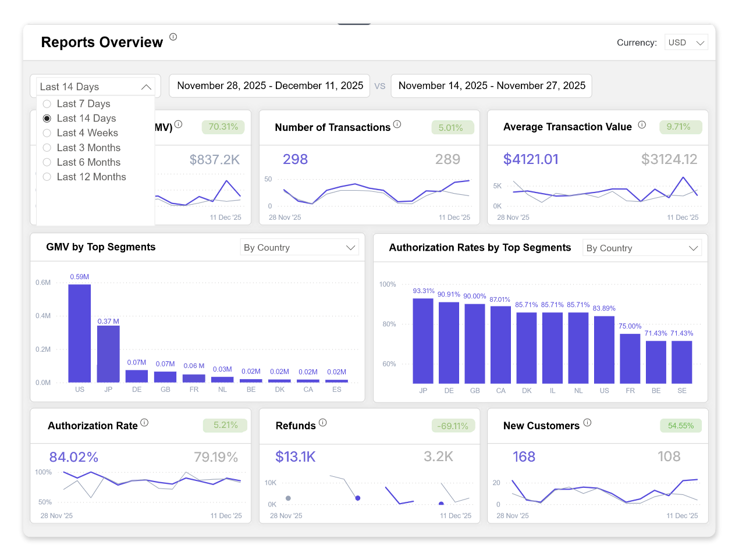The image size is (739, 560).
Task: Select the Last 7 Days radio option
Action: coord(47,104)
